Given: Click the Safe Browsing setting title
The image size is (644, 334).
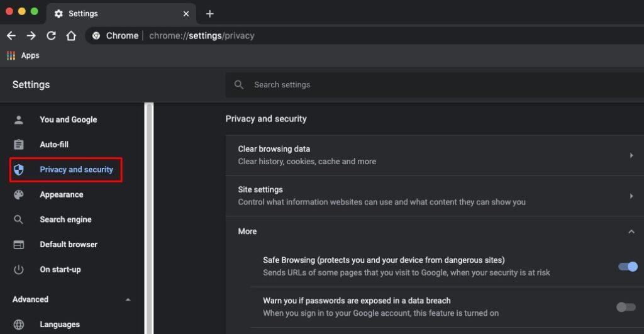Looking at the screenshot, I should coord(384,260).
